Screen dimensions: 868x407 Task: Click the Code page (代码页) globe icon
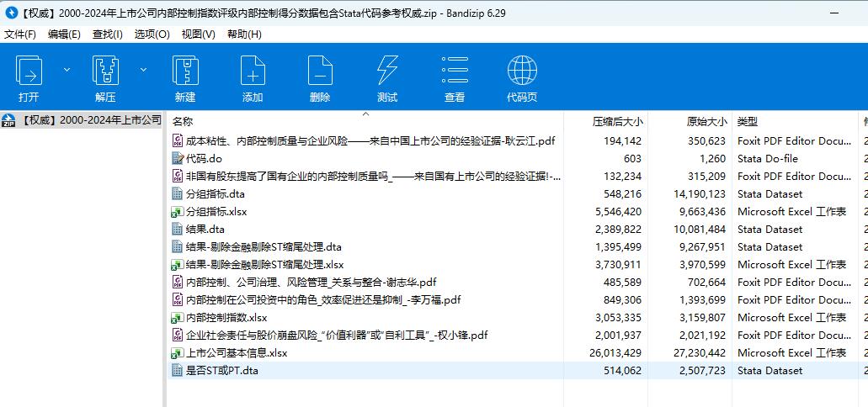tap(522, 71)
